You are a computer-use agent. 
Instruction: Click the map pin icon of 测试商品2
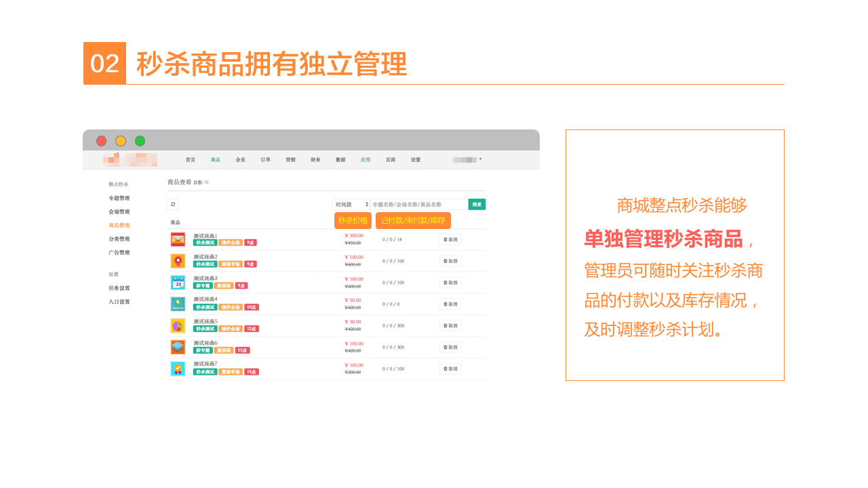(178, 261)
